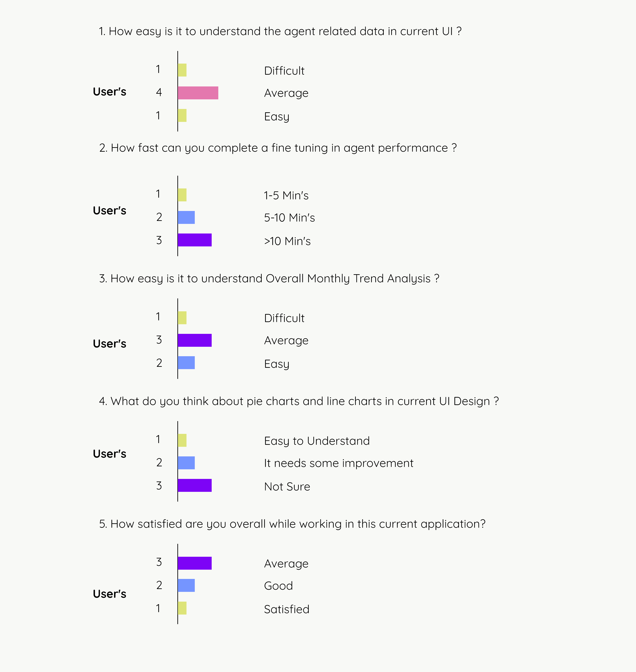Click the purple Average bar in question 3

coord(195,340)
